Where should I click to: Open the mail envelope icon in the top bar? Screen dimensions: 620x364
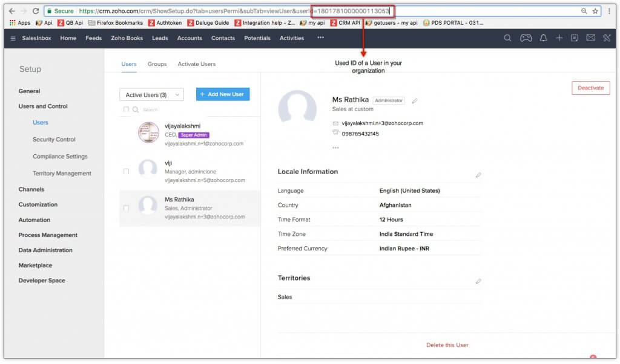pos(590,37)
